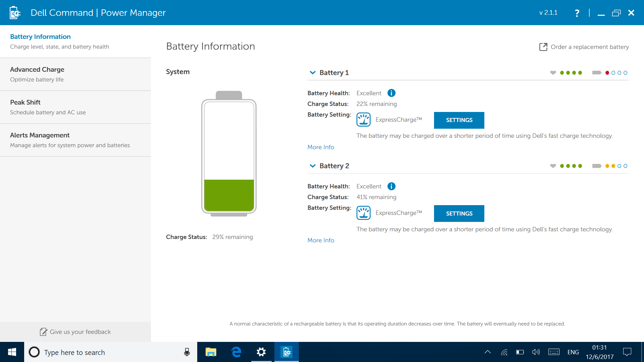Viewport: 644px width, 362px height.
Task: Click the feedback pencil icon
Action: tap(43, 332)
